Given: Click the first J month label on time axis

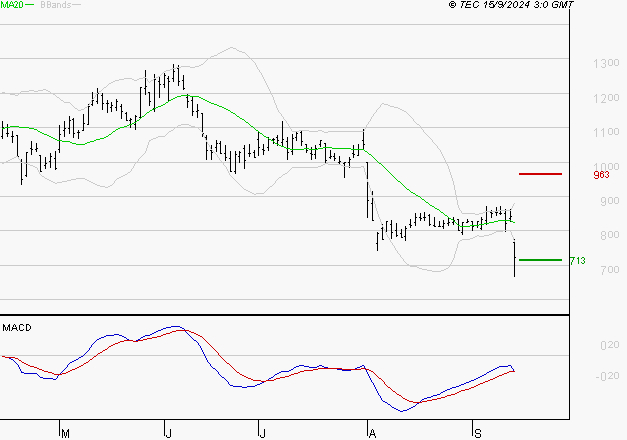Looking at the screenshot, I should (169, 434).
